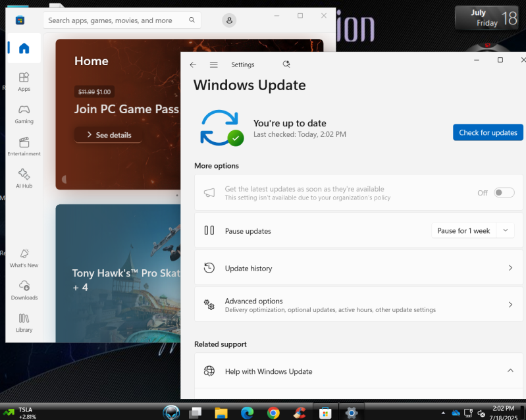Click the Pause updates icon
Image resolution: width=526 pixels, height=420 pixels.
click(x=209, y=230)
